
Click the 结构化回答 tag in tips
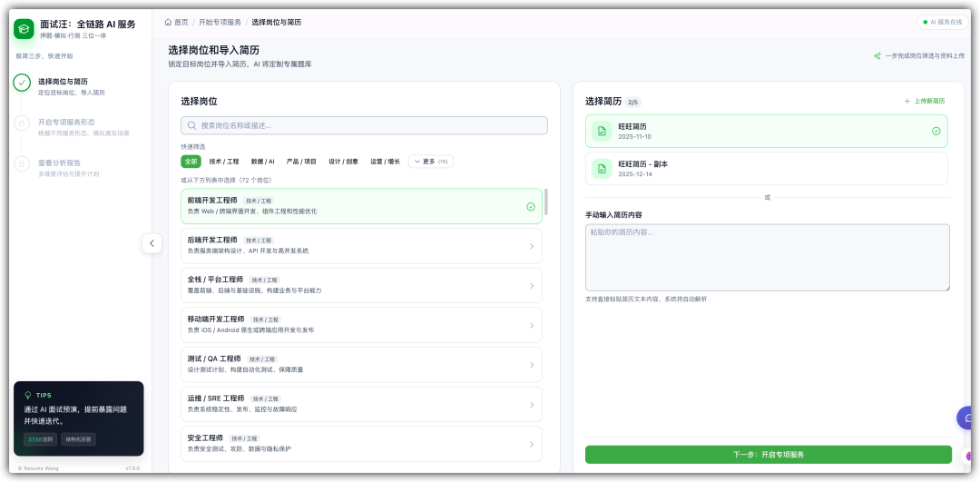(x=79, y=439)
